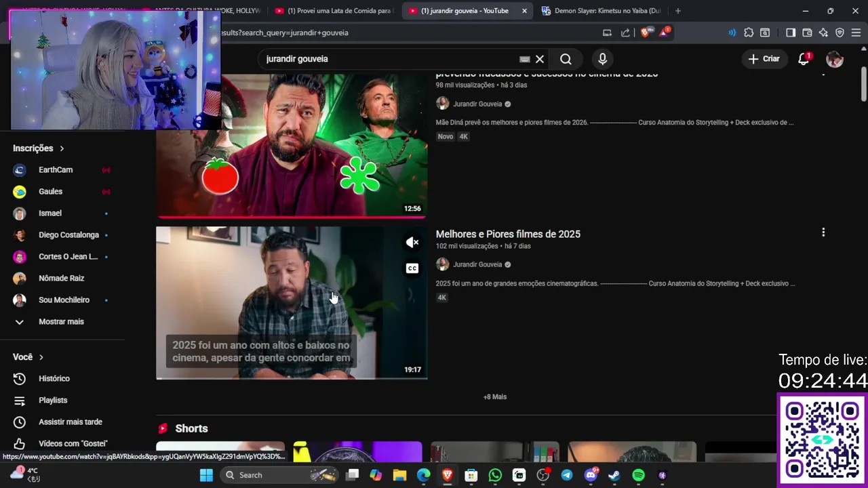Image resolution: width=868 pixels, height=488 pixels.
Task: Open Jurandir Gouveia channel under 2026 predictions video
Action: 477,104
